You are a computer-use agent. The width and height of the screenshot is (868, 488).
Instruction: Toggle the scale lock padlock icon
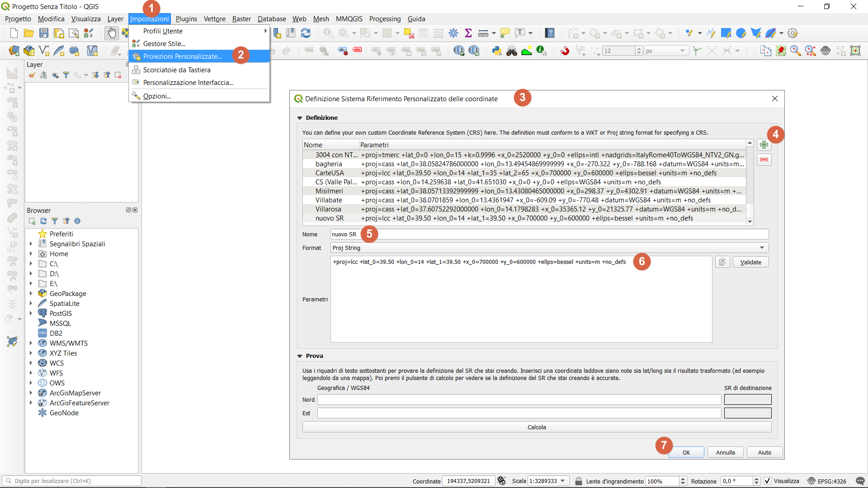pyautogui.click(x=578, y=481)
